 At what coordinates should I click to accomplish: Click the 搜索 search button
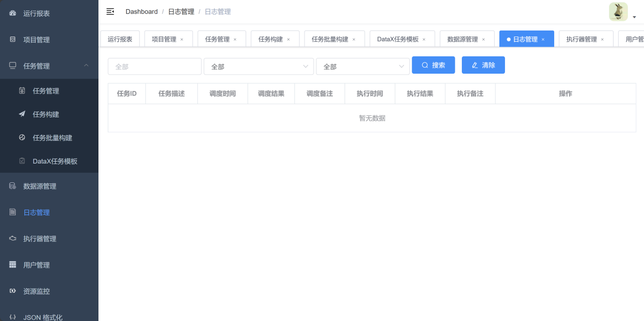(x=433, y=65)
